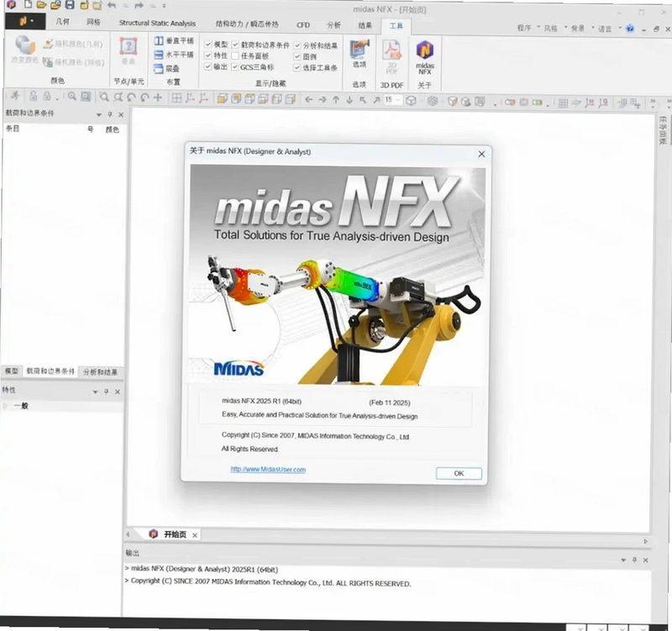Close the 开始页 document tab
Image resolution: width=672 pixels, height=631 pixels.
click(x=195, y=535)
